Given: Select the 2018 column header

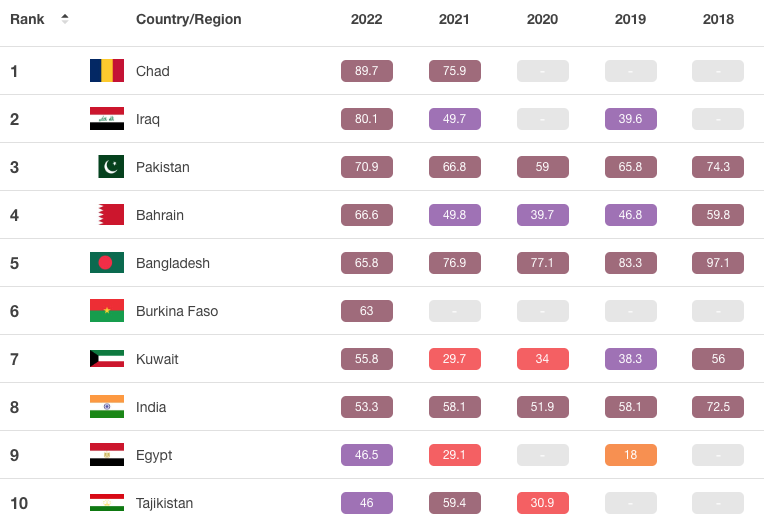Looking at the screenshot, I should 718,19.
